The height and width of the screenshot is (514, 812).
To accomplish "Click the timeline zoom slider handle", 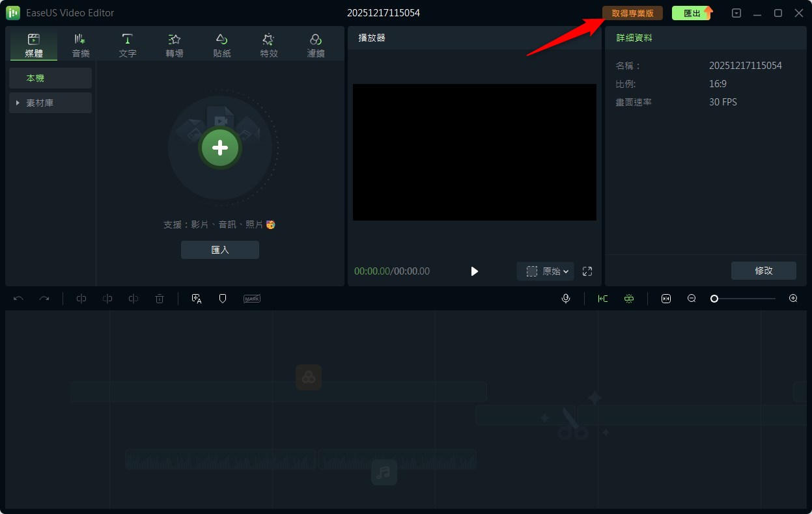I will [x=714, y=299].
